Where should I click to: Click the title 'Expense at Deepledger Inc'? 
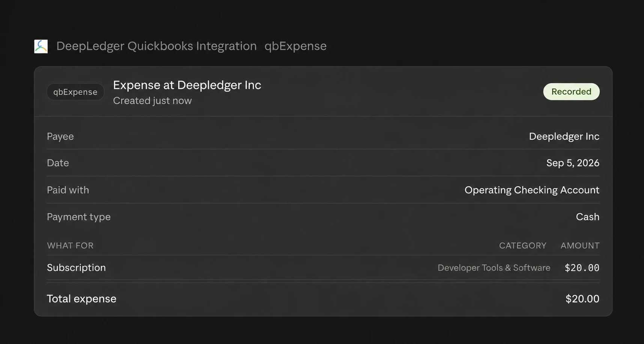pos(187,85)
